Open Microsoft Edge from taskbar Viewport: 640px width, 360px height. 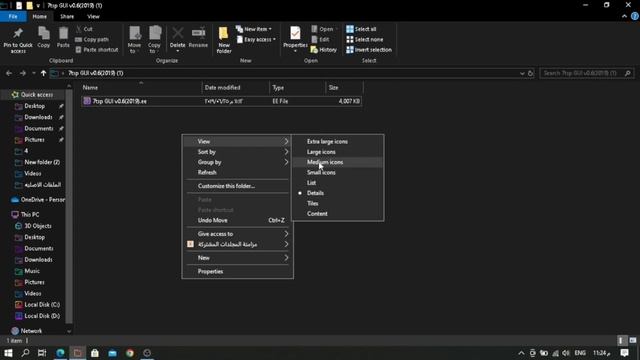tap(60, 353)
